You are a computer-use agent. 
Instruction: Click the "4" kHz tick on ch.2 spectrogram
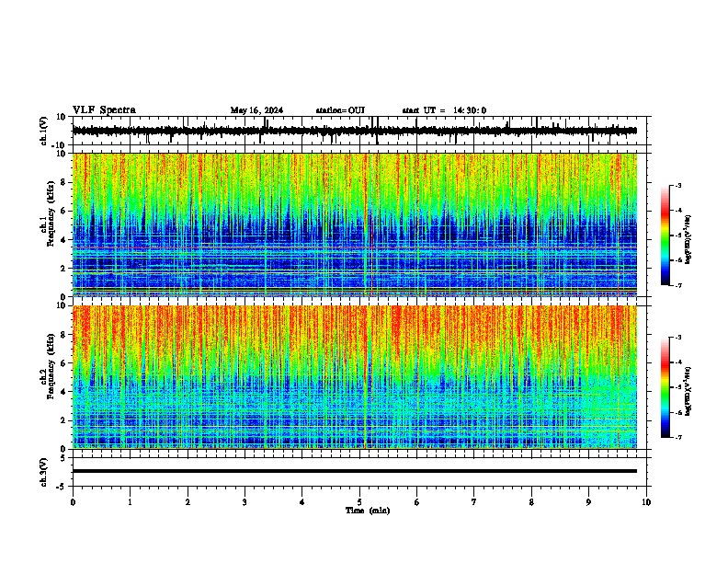63,392
